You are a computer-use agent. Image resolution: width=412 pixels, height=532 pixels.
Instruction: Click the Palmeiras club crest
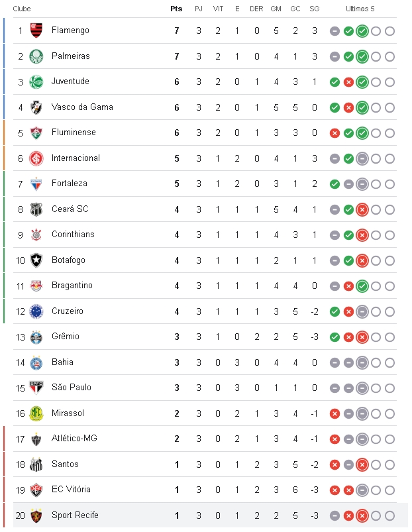pyautogui.click(x=36, y=56)
